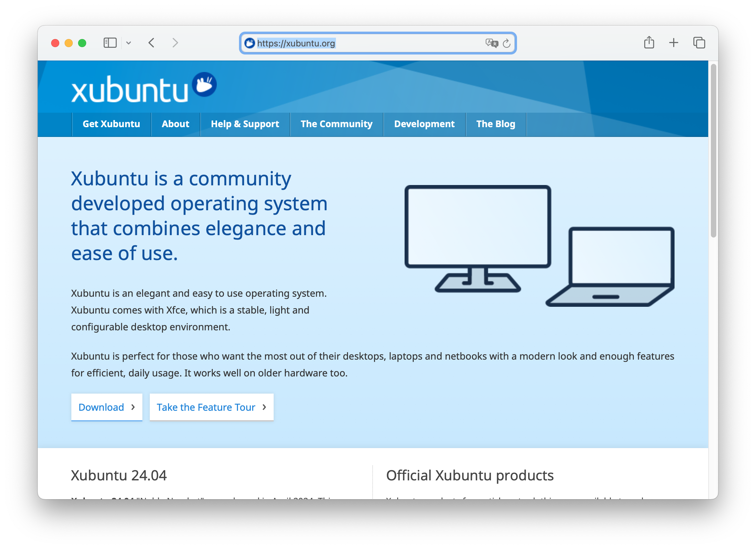Image resolution: width=756 pixels, height=549 pixels.
Task: Go forward with the forward arrow
Action: (175, 43)
